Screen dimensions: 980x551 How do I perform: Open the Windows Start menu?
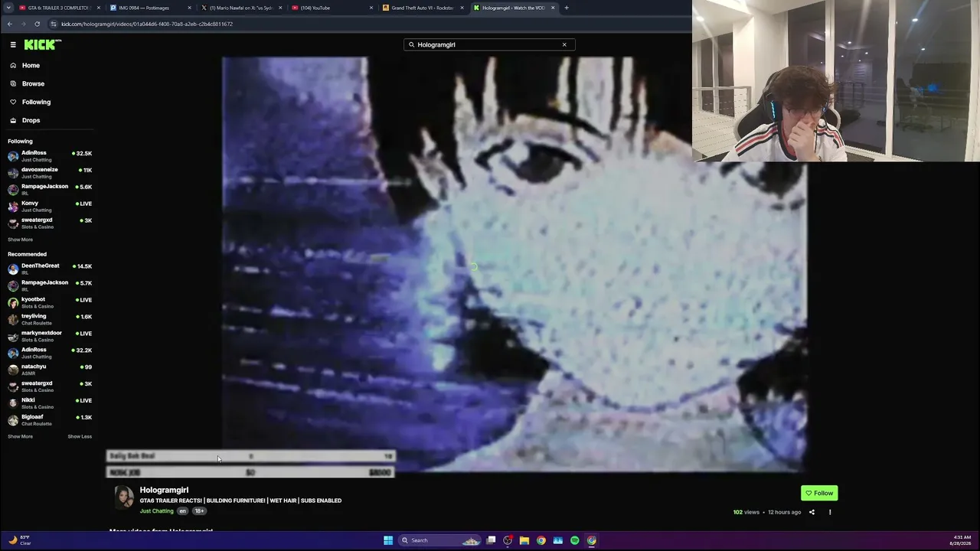(388, 540)
